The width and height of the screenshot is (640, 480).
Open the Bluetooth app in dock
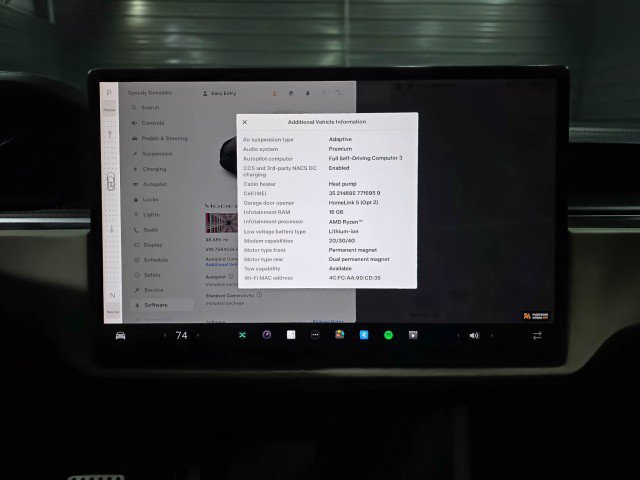tap(364, 335)
